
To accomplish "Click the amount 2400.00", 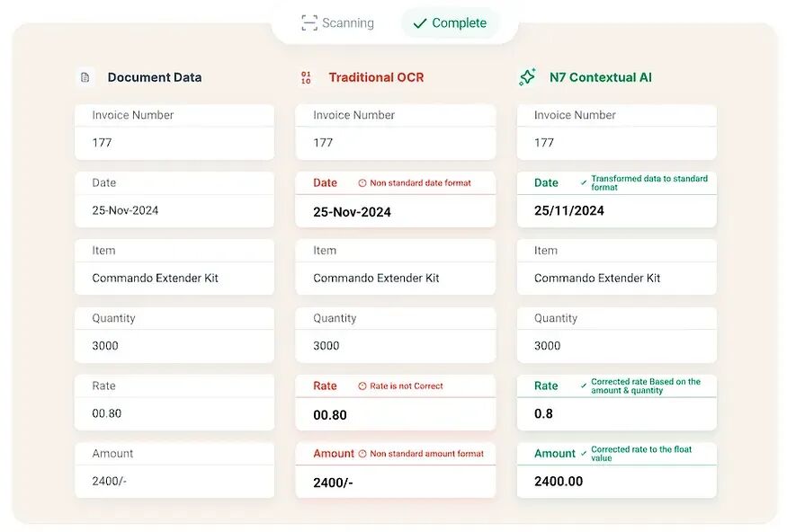I will click(559, 482).
